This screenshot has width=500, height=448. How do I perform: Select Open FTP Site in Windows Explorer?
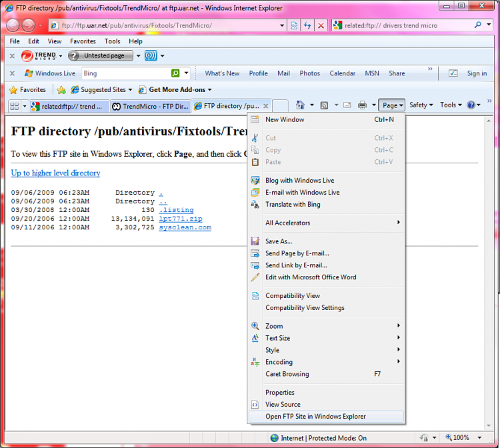tap(326, 417)
